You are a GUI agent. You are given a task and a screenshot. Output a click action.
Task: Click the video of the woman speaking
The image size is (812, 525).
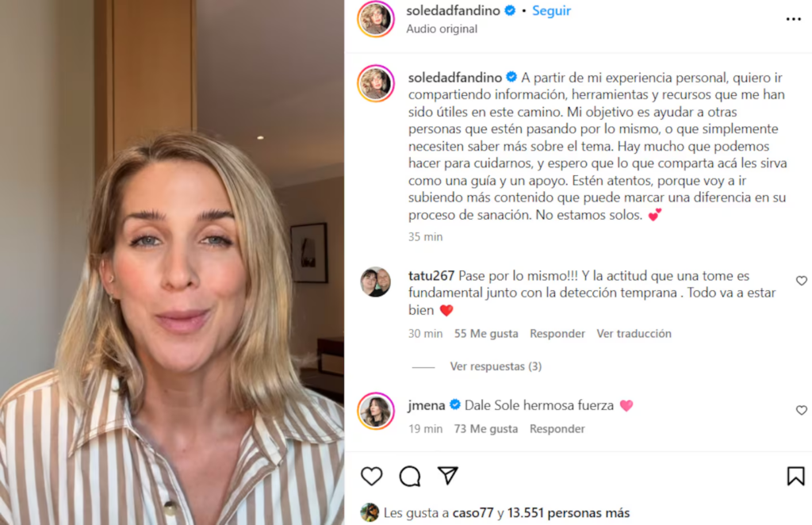tap(172, 262)
